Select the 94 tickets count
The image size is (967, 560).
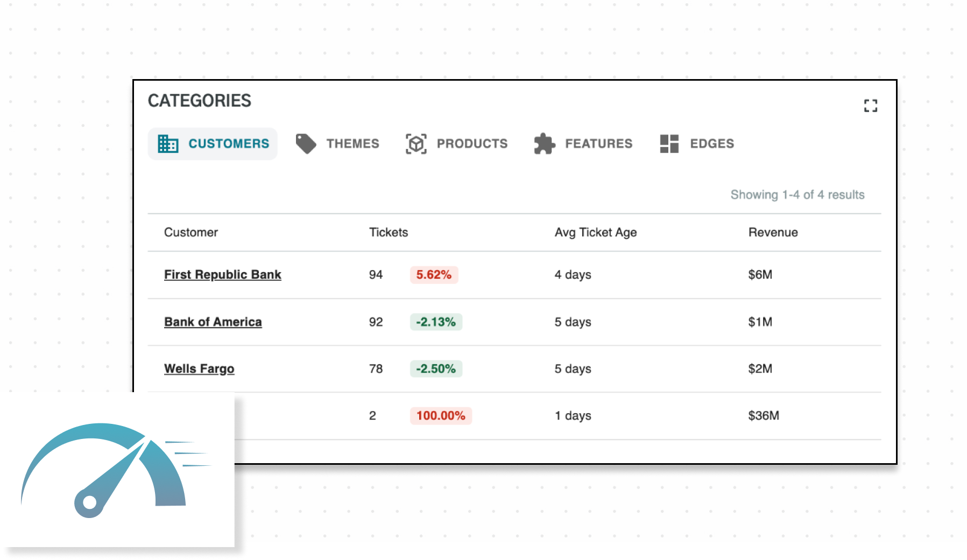376,275
